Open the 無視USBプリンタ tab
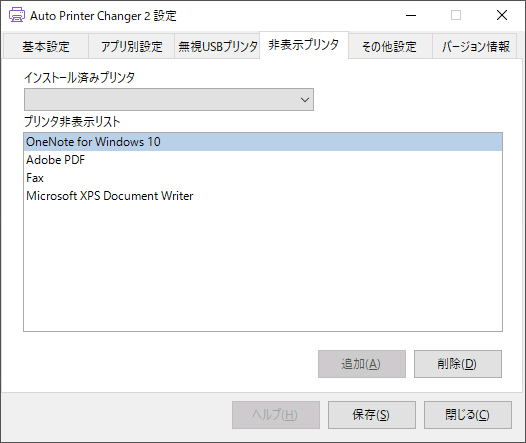The image size is (526, 443). coord(217,46)
